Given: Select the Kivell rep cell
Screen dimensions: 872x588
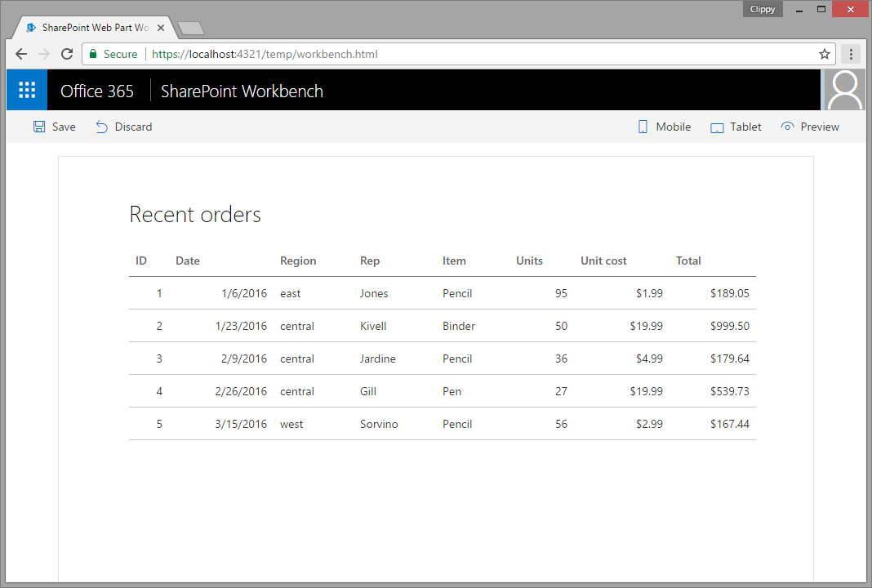Looking at the screenshot, I should tap(373, 326).
